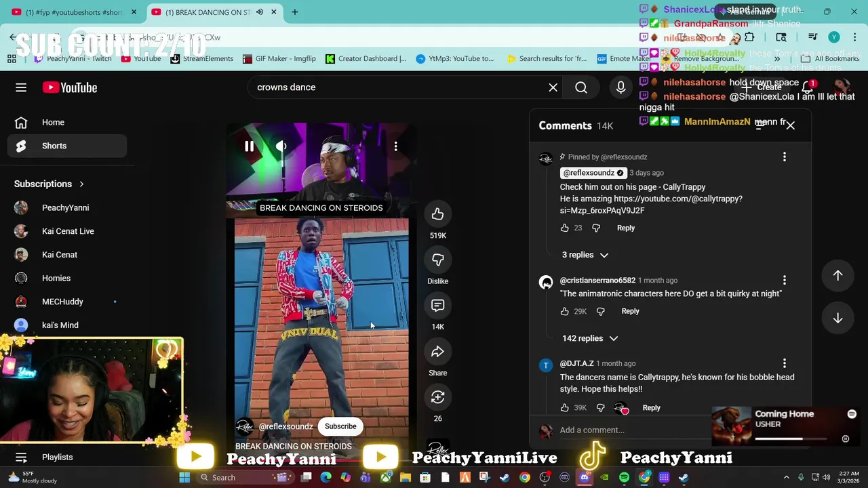Go to next Short with down arrow
This screenshot has width=868, height=488.
point(837,319)
